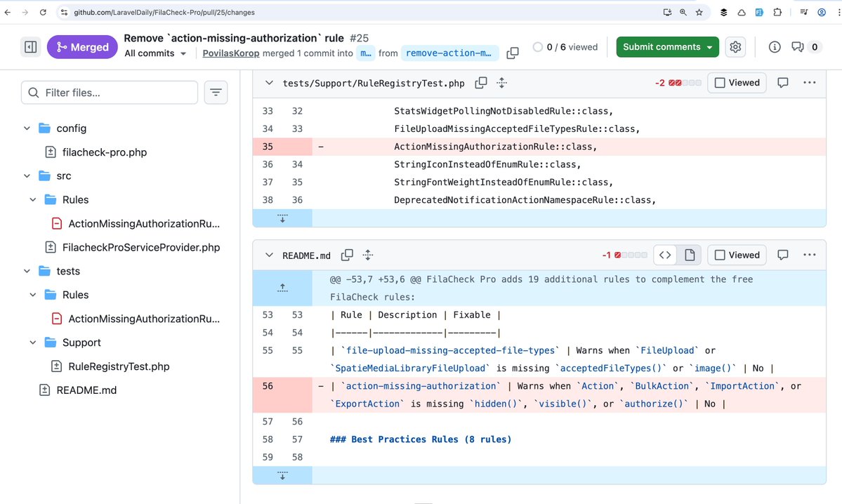
Task: Open the PR info icon in the header
Action: [x=773, y=46]
